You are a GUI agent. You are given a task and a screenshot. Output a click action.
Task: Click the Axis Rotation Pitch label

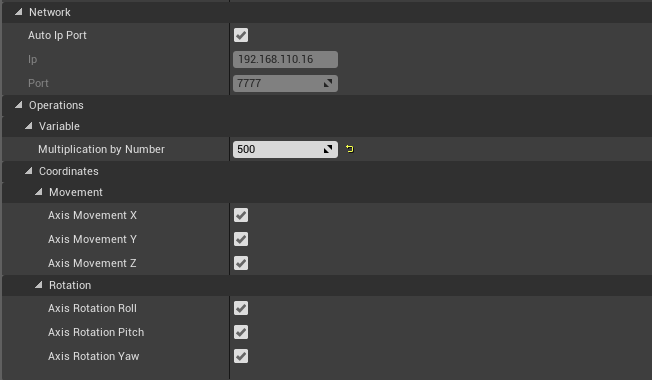(x=96, y=332)
